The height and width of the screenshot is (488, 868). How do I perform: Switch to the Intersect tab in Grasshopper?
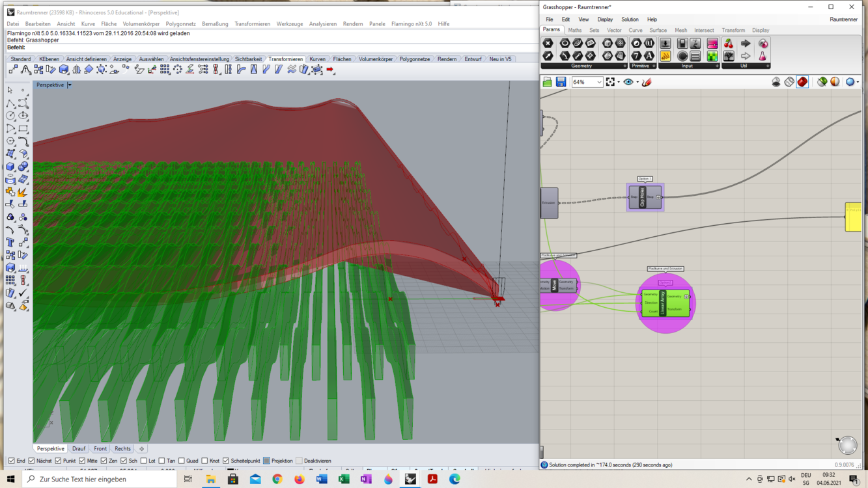point(703,30)
